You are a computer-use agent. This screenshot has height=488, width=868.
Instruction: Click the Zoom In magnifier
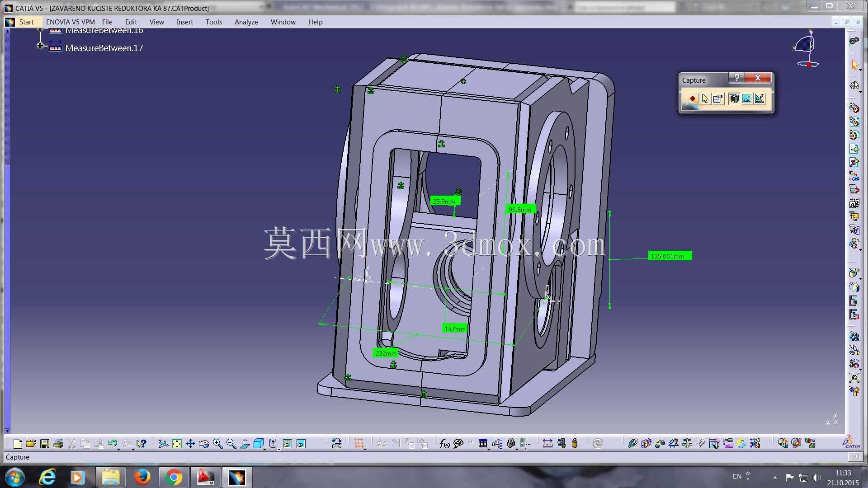pos(217,444)
